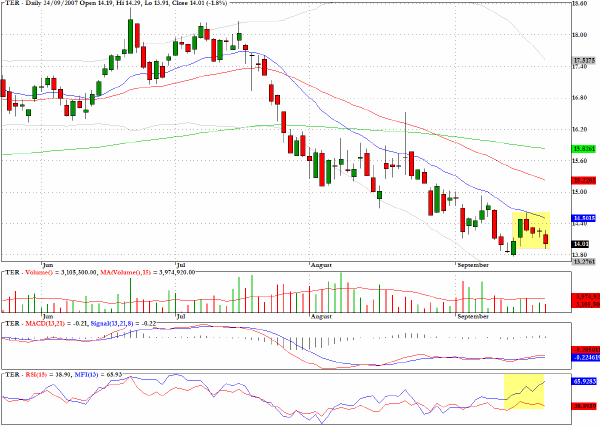Click the August label under the volume panel
The image size is (600, 428).
point(321,316)
